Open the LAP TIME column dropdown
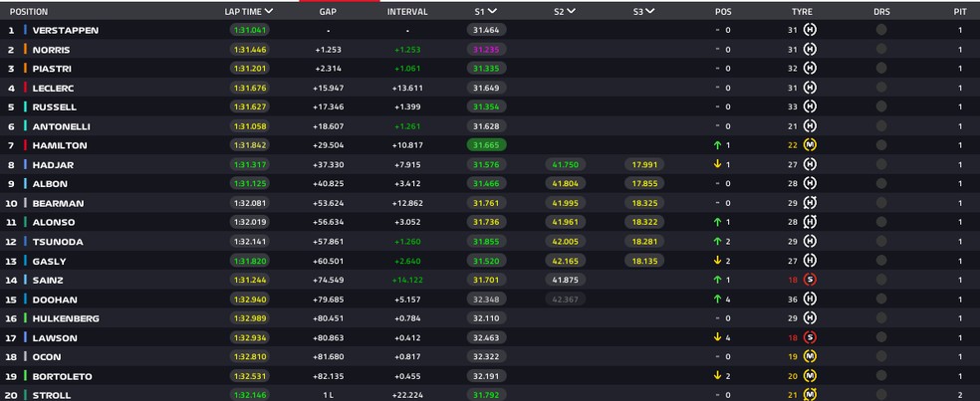This screenshot has width=980, height=401. click(x=269, y=12)
